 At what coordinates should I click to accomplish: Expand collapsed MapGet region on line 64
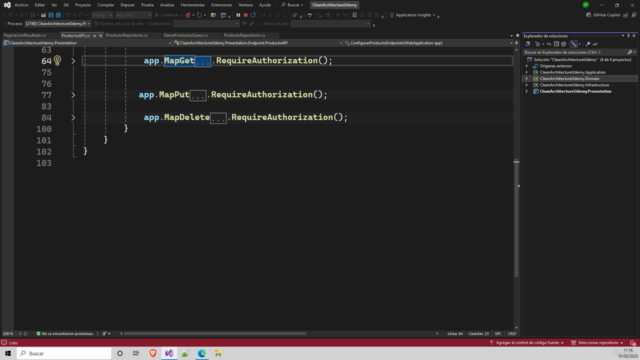pyautogui.click(x=73, y=61)
